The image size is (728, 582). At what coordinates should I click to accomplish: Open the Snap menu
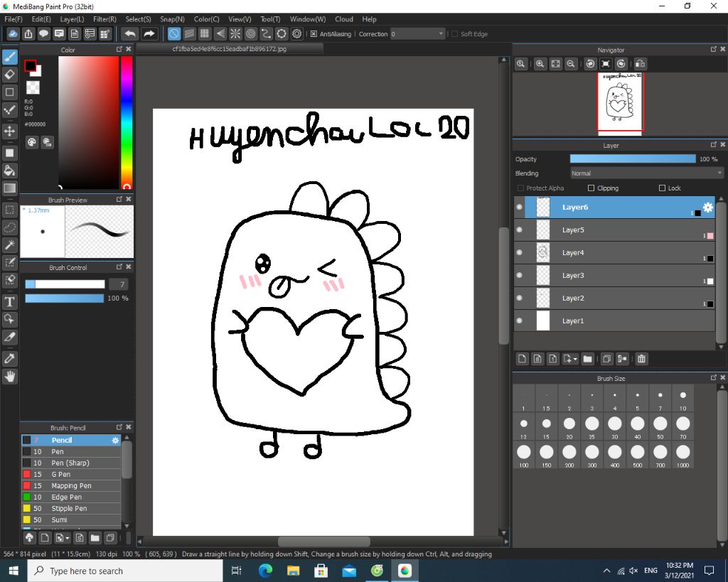click(x=172, y=19)
